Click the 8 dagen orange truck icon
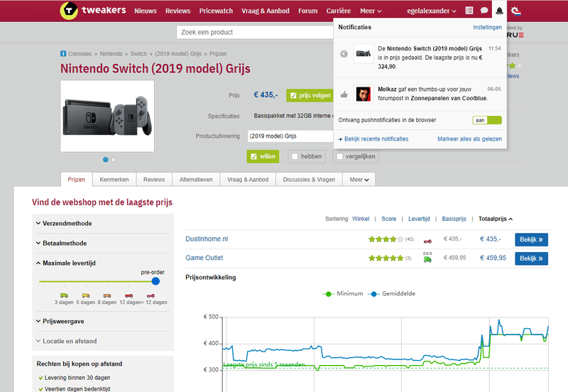This screenshot has width=568, height=392. (x=107, y=295)
